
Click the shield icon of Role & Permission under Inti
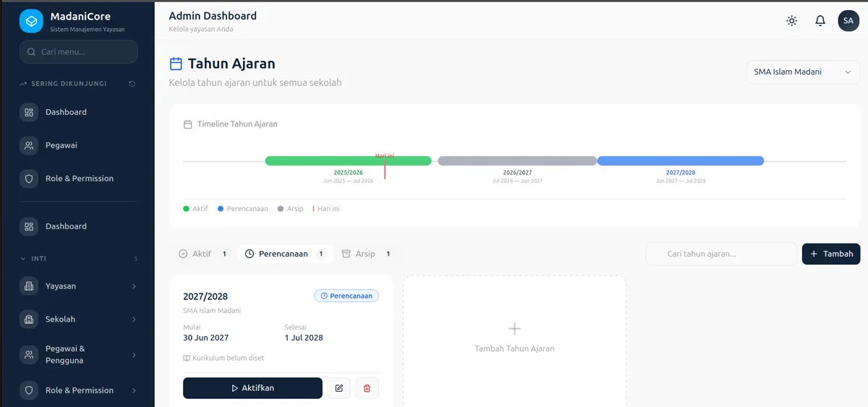point(29,390)
